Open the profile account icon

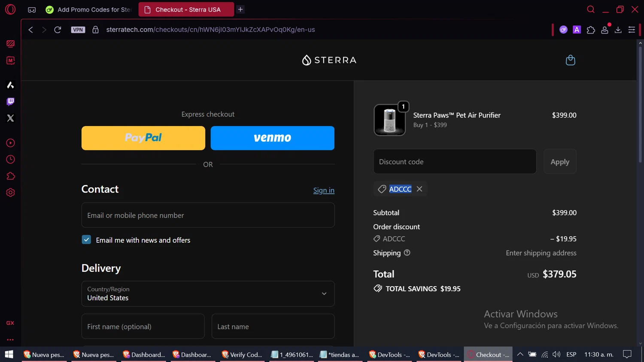click(x=605, y=30)
